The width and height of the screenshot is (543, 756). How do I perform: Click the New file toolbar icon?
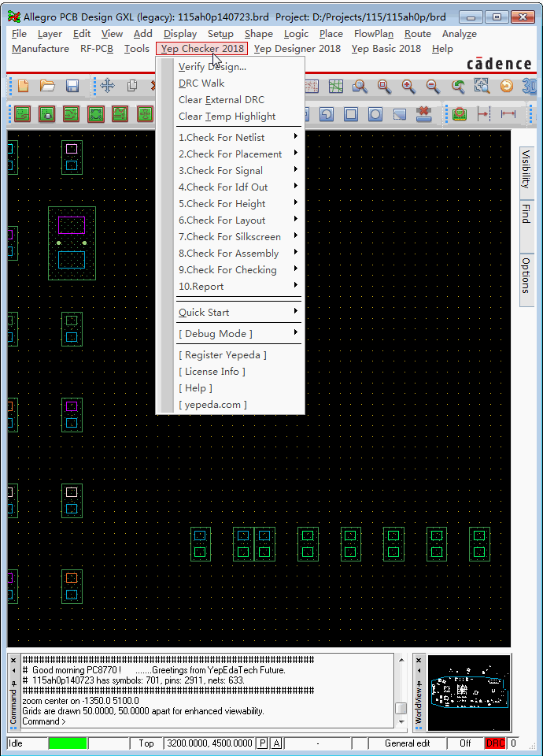pyautogui.click(x=23, y=87)
